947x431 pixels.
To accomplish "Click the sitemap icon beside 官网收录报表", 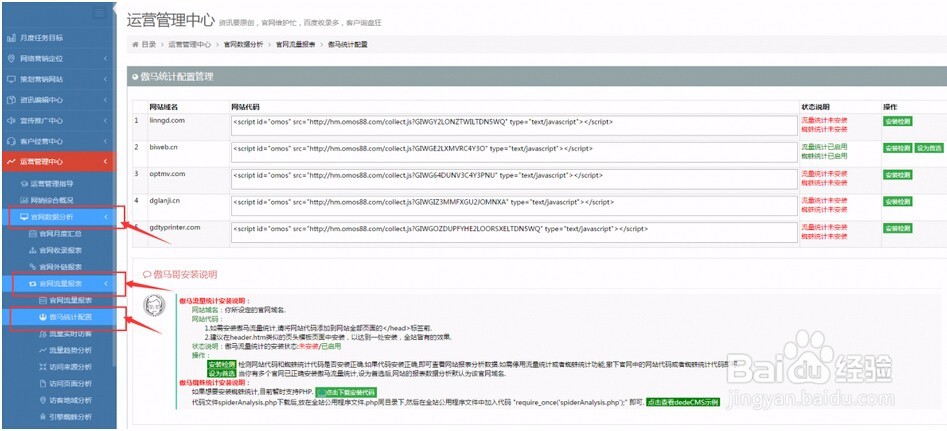I will (33, 250).
